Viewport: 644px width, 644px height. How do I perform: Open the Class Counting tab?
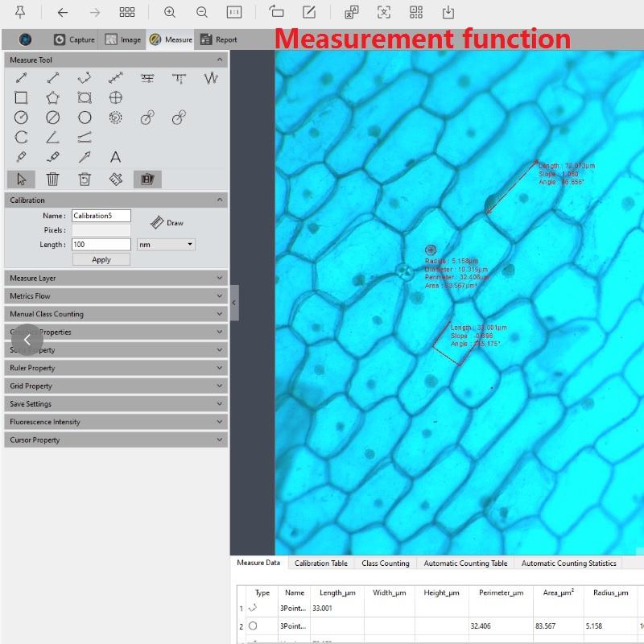tap(386, 563)
